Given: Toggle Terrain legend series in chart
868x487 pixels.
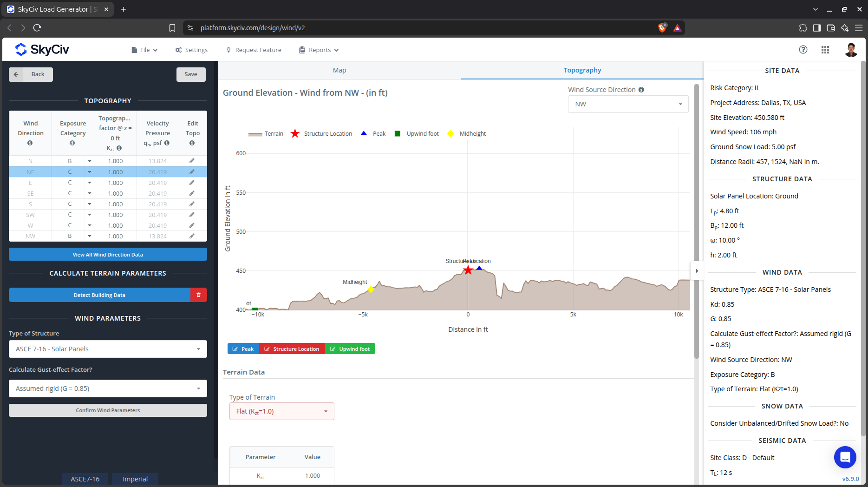Looking at the screenshot, I should coord(266,134).
